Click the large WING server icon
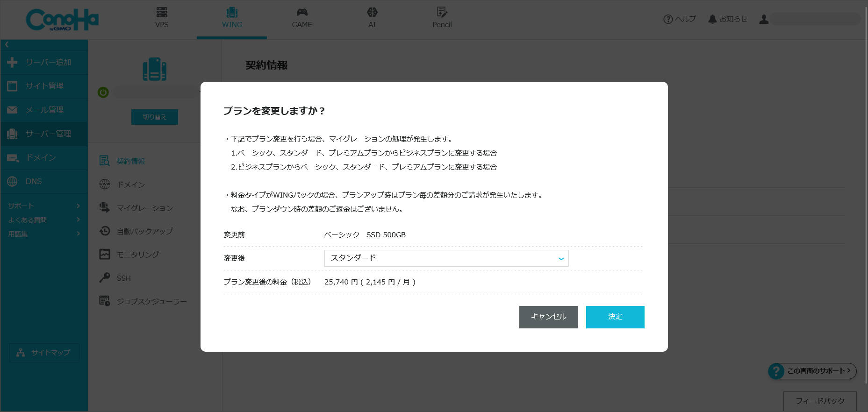The width and height of the screenshot is (868, 412). 155,69
